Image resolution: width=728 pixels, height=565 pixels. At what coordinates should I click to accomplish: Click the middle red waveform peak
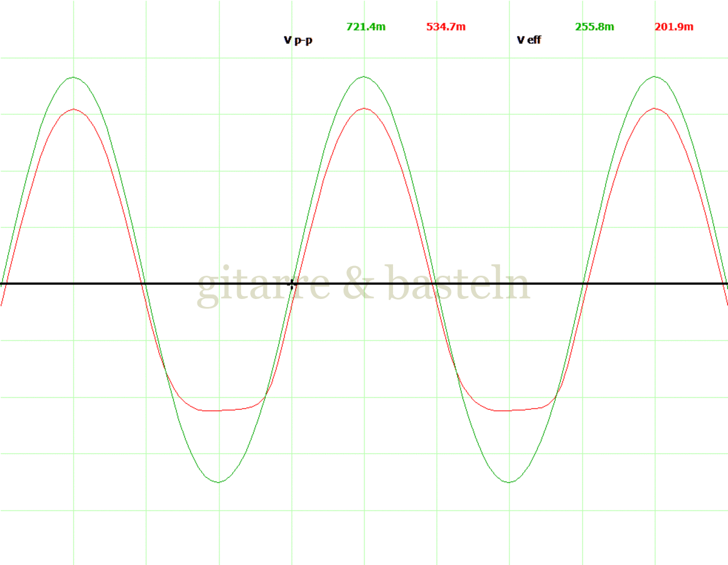[364, 109]
